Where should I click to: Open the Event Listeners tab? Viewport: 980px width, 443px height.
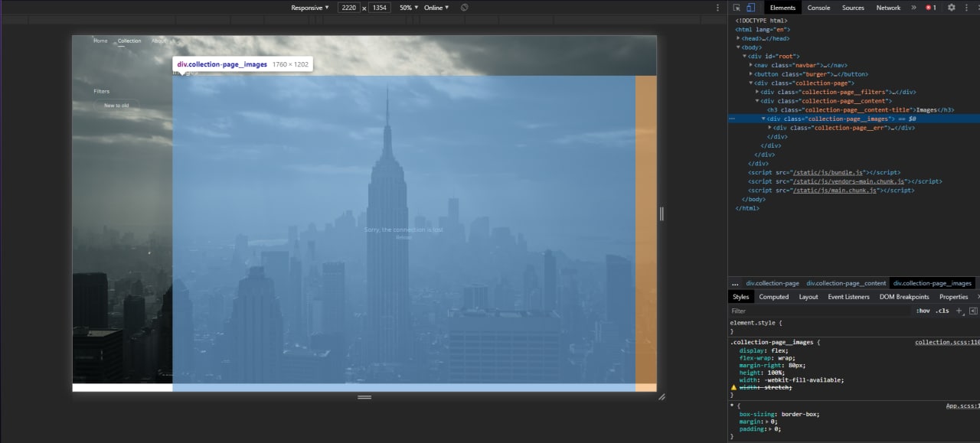pyautogui.click(x=848, y=297)
